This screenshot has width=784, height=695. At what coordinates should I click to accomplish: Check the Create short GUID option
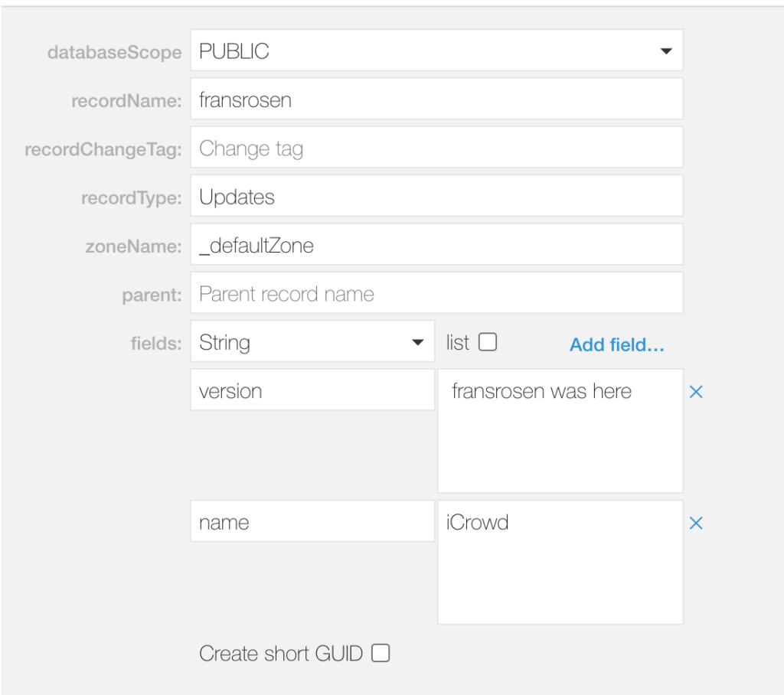click(x=381, y=653)
